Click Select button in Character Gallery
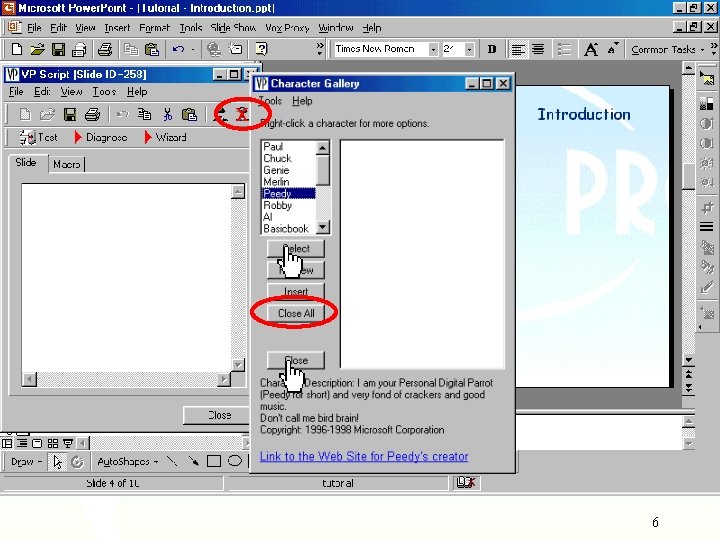 [296, 248]
